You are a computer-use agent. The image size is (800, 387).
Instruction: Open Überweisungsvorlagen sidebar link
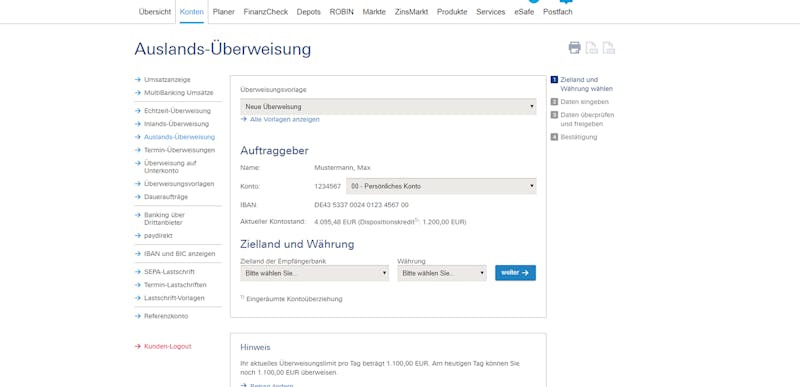pyautogui.click(x=179, y=184)
